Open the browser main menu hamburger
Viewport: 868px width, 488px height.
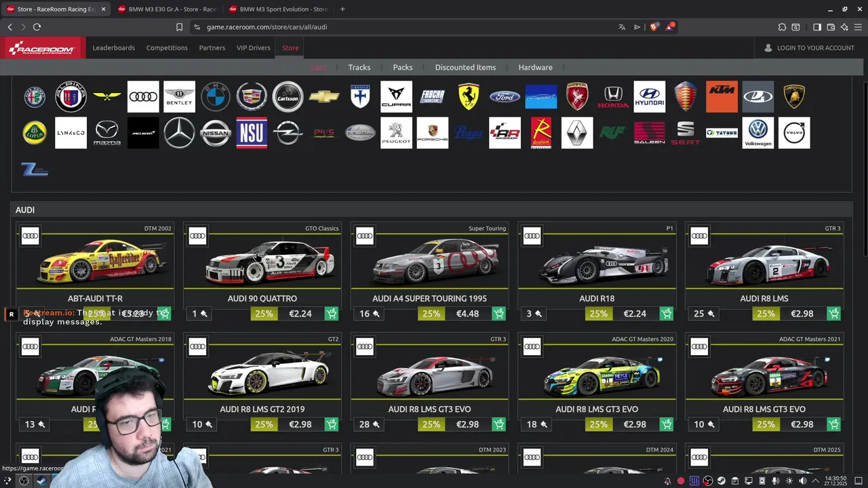coord(859,27)
